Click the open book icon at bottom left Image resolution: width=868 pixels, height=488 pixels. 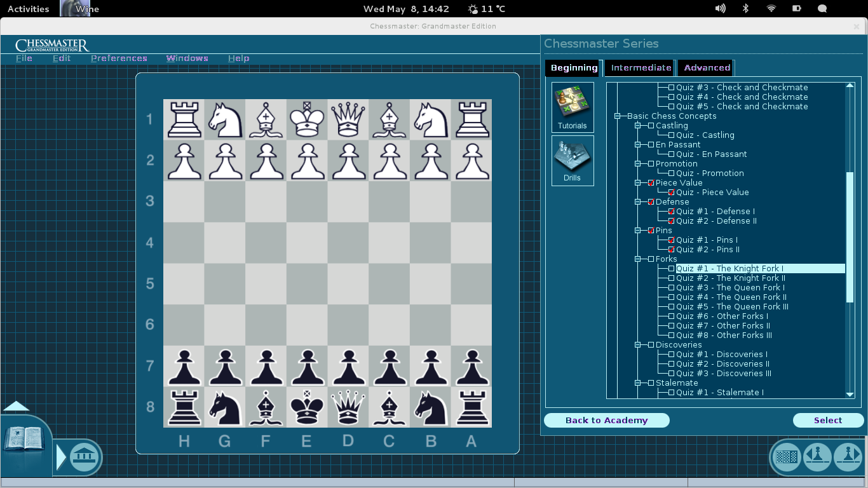(24, 440)
